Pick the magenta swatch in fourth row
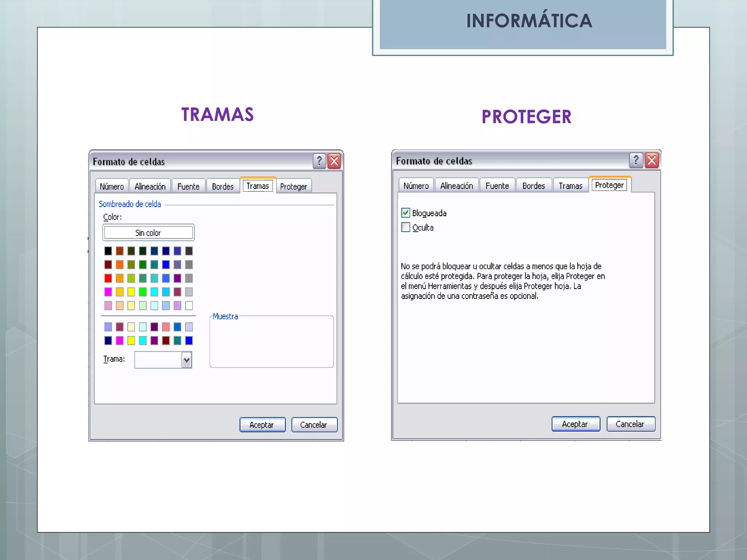The image size is (747, 560). (108, 292)
